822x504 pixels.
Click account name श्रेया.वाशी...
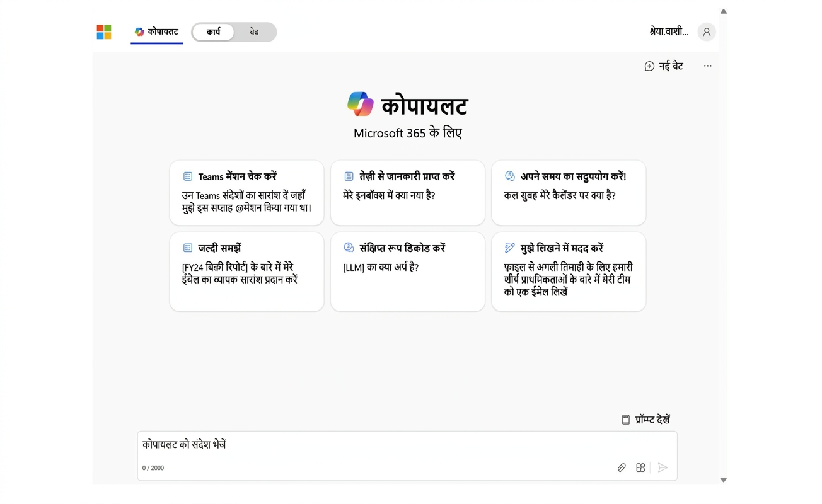click(x=669, y=31)
